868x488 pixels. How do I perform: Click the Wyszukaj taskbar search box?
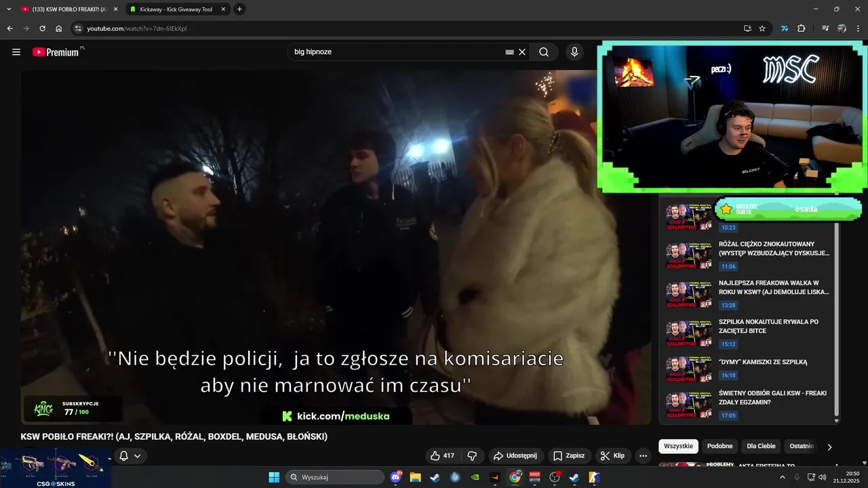tap(335, 477)
